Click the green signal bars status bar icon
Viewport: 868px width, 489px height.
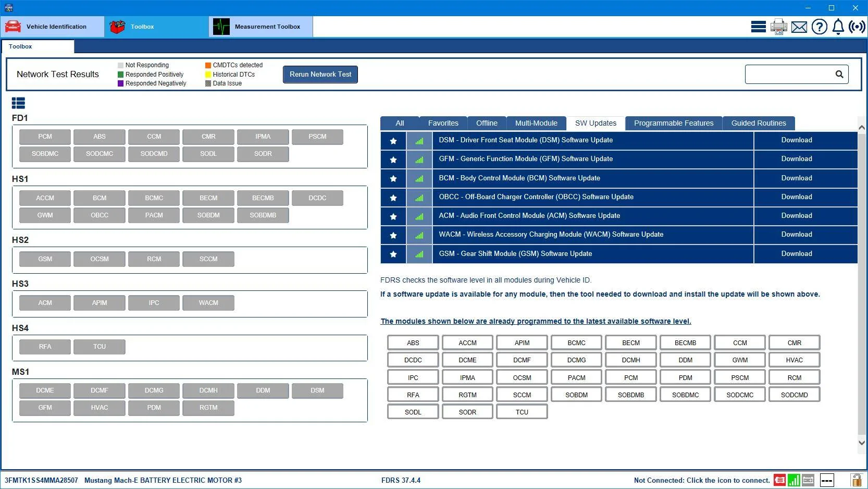tap(794, 480)
